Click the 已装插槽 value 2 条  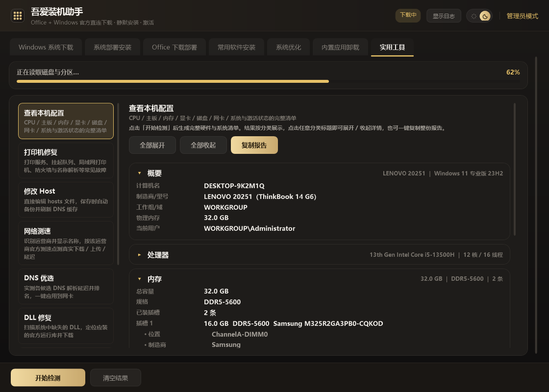[x=210, y=313]
